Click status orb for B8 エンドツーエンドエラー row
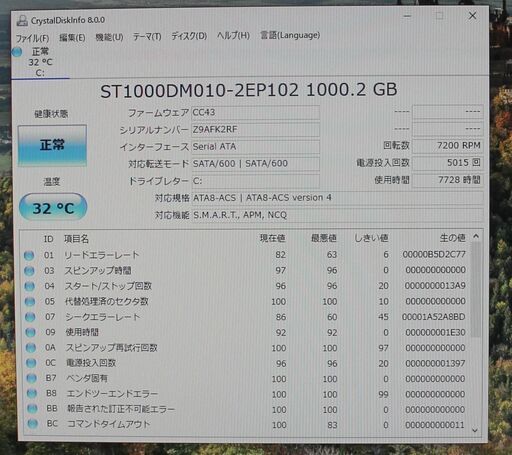 coord(32,394)
